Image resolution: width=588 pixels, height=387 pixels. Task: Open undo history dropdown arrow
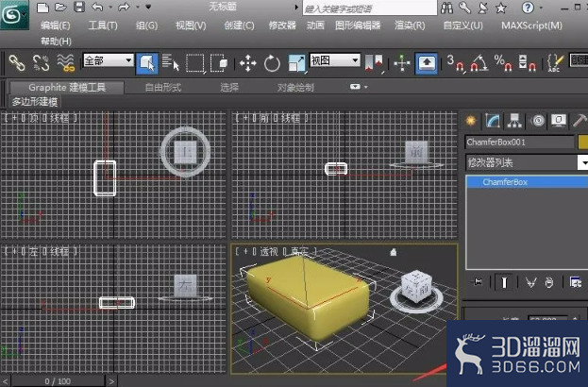[x=110, y=8]
